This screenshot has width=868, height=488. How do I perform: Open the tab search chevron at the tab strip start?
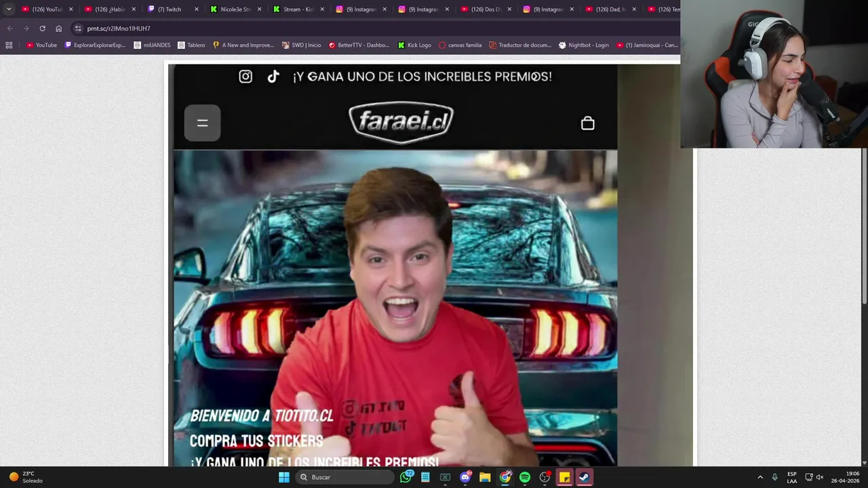9,9
